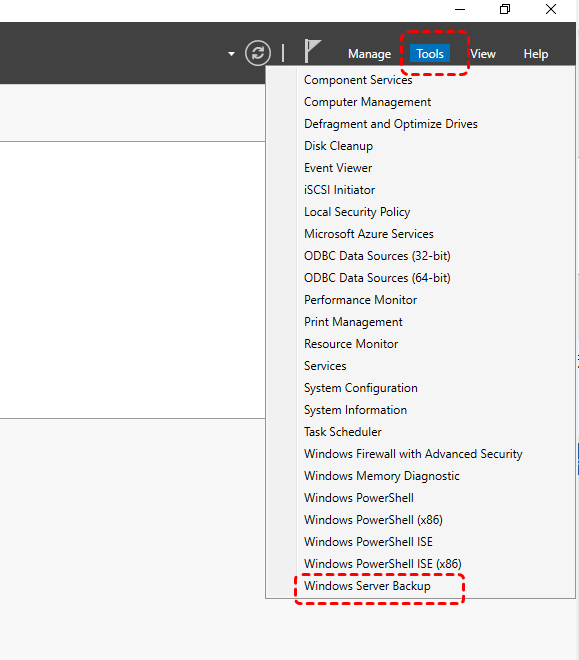The image size is (579, 660).
Task: Open the View menu
Action: 483,54
